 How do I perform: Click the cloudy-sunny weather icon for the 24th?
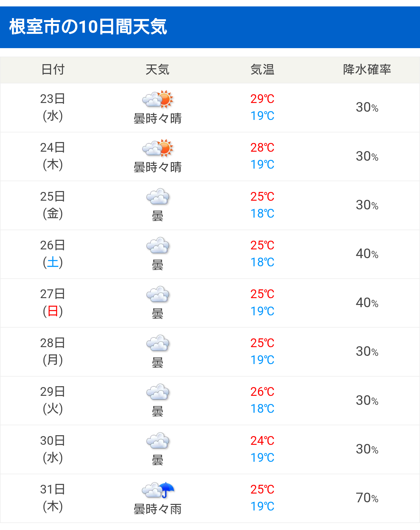click(157, 148)
